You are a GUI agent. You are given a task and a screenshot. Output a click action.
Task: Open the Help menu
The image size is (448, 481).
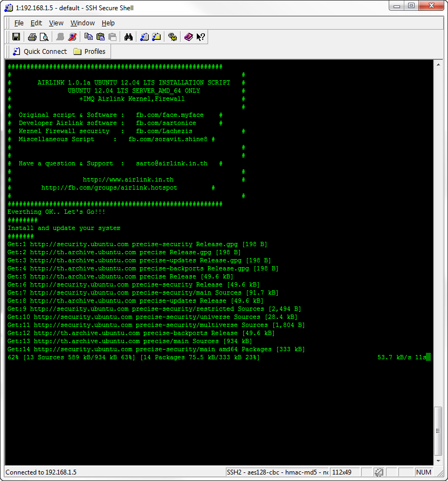click(x=108, y=23)
